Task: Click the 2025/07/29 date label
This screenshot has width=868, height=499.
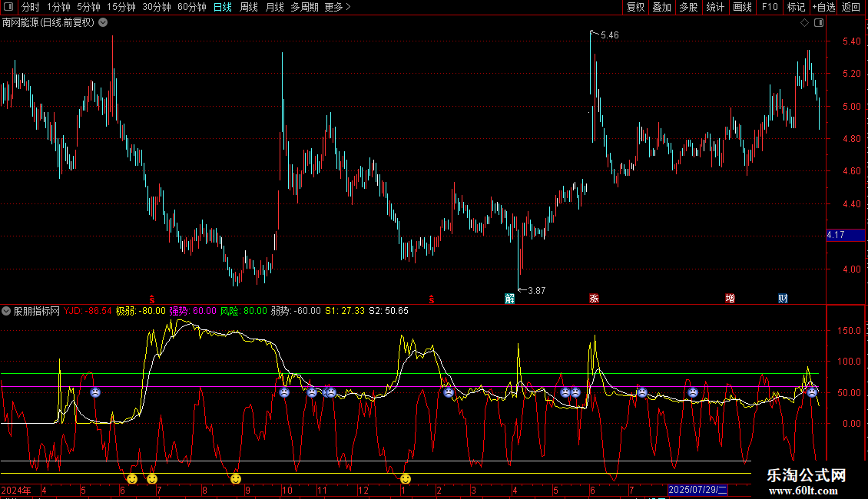Action: pos(697,490)
